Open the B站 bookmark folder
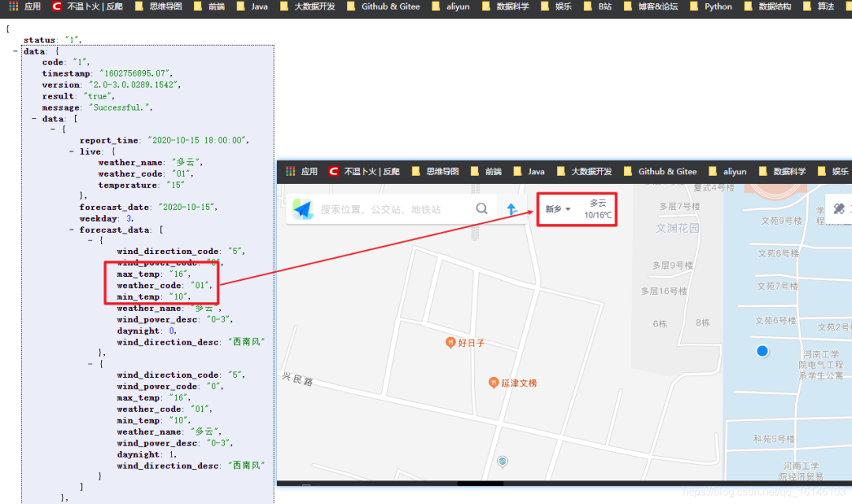This screenshot has width=852, height=504. tap(598, 6)
